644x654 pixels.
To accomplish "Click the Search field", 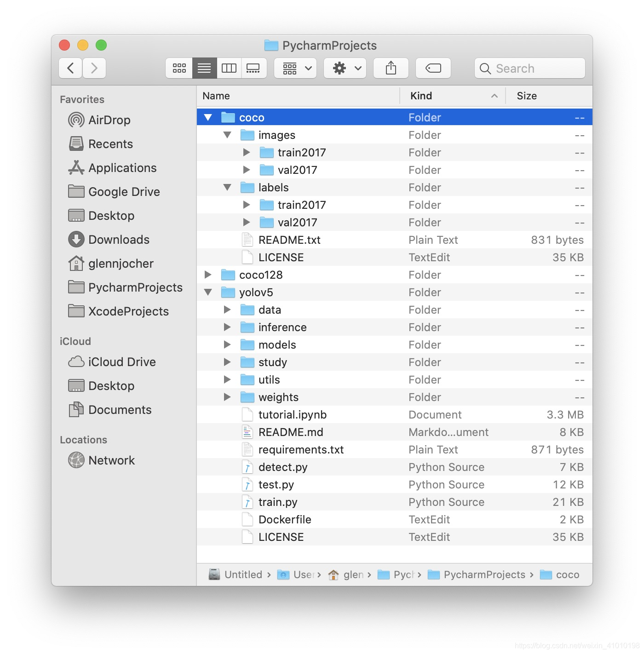I will click(x=530, y=68).
